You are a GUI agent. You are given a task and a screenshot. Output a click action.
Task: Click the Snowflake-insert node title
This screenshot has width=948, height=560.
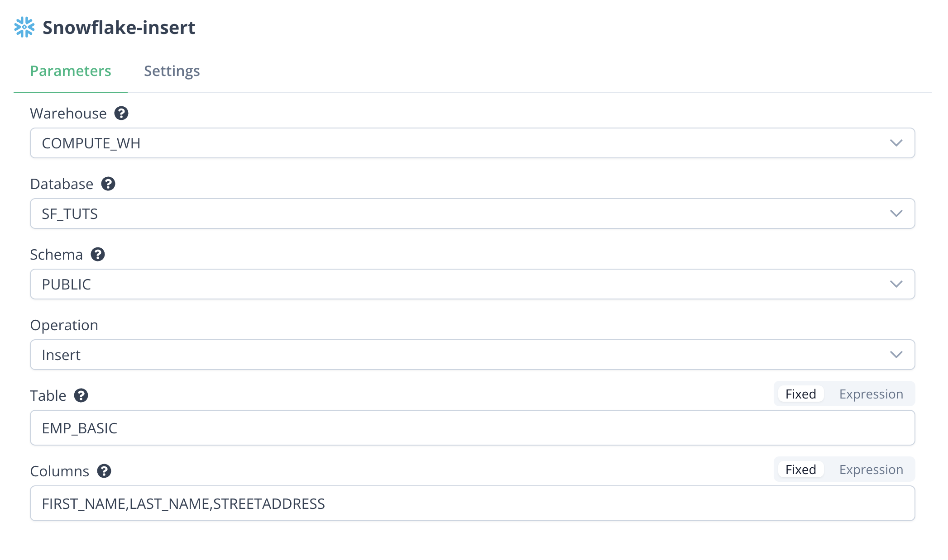119,28
